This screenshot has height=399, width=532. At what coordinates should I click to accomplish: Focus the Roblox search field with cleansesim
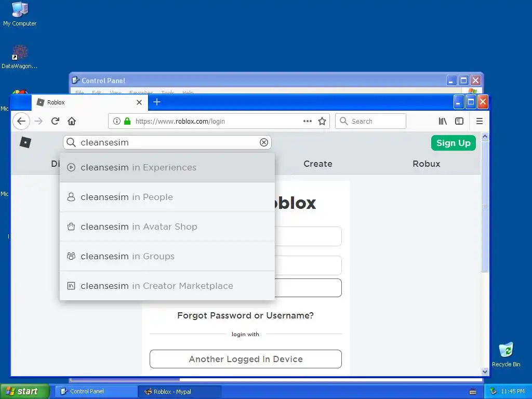[168, 142]
